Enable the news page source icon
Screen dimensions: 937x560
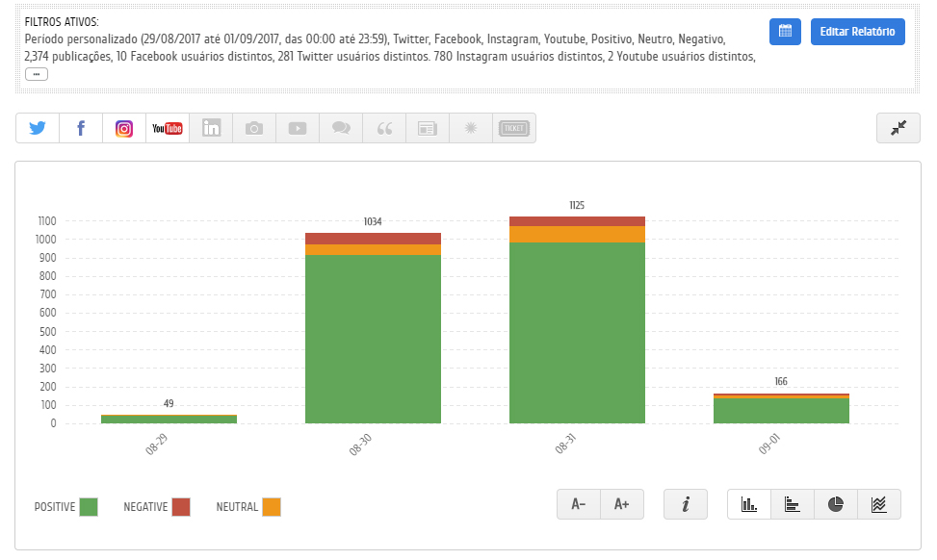(428, 128)
